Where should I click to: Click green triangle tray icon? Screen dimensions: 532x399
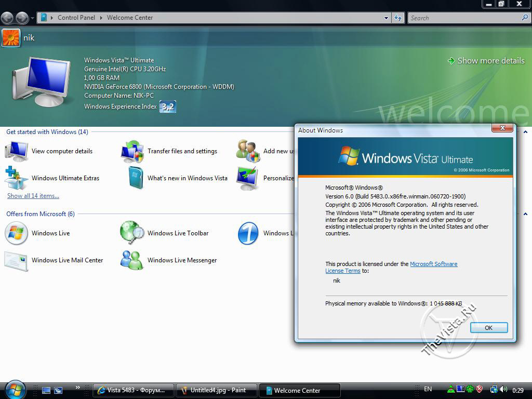451,389
